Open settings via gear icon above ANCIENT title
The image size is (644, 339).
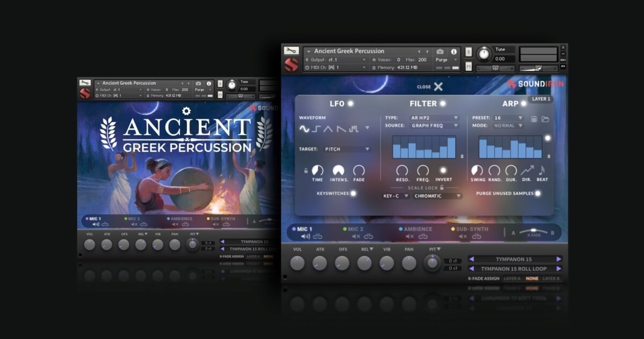186,111
